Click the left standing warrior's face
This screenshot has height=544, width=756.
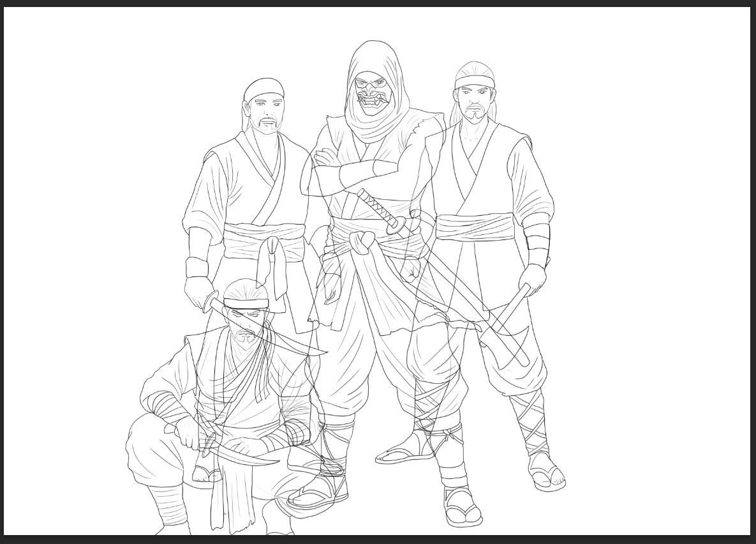[x=265, y=110]
